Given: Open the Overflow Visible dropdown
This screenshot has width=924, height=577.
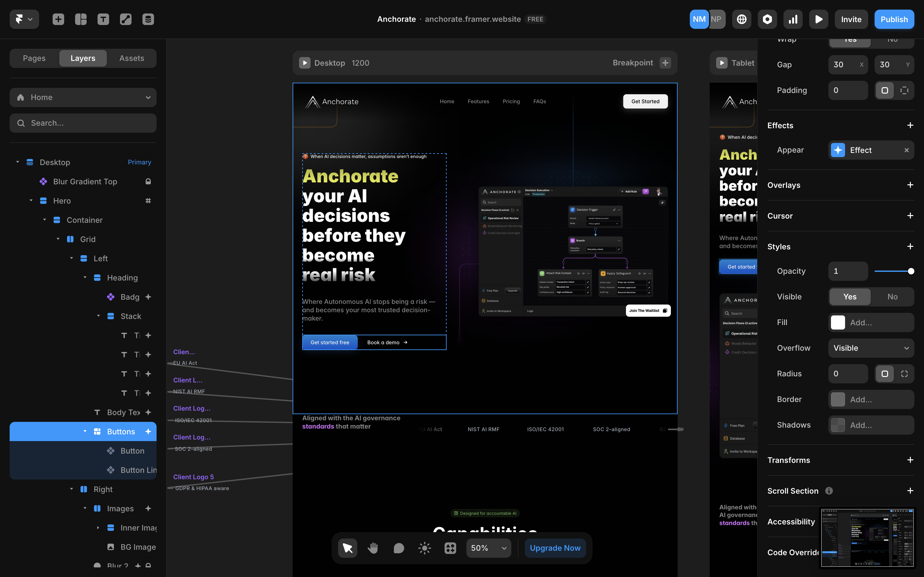Looking at the screenshot, I should (x=871, y=348).
